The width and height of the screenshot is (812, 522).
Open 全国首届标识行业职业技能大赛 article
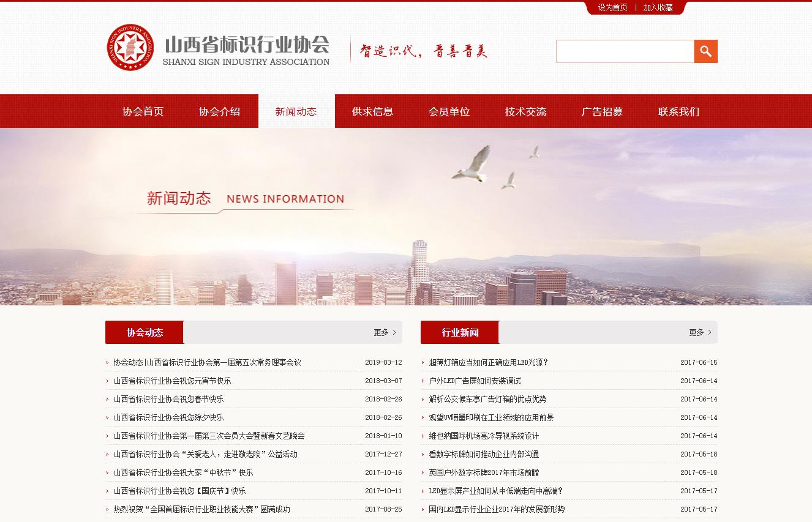point(201,509)
